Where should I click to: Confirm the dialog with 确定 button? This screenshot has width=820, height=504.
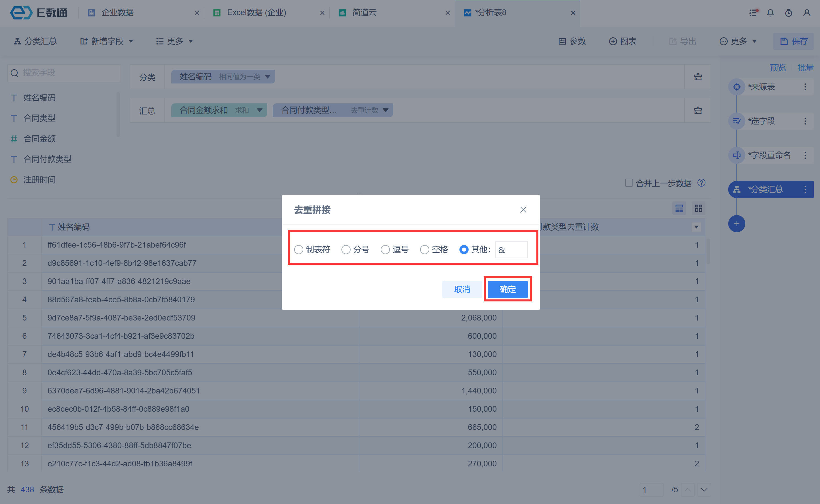(508, 289)
